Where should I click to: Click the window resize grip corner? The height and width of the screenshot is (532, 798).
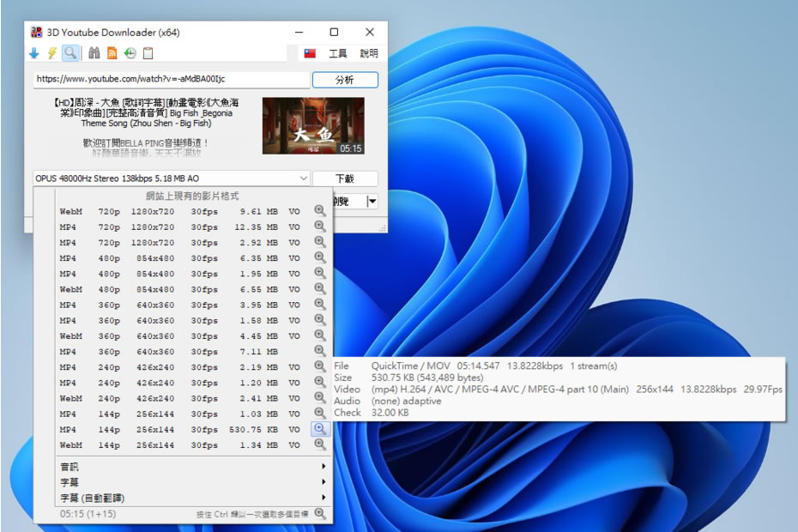point(383,228)
